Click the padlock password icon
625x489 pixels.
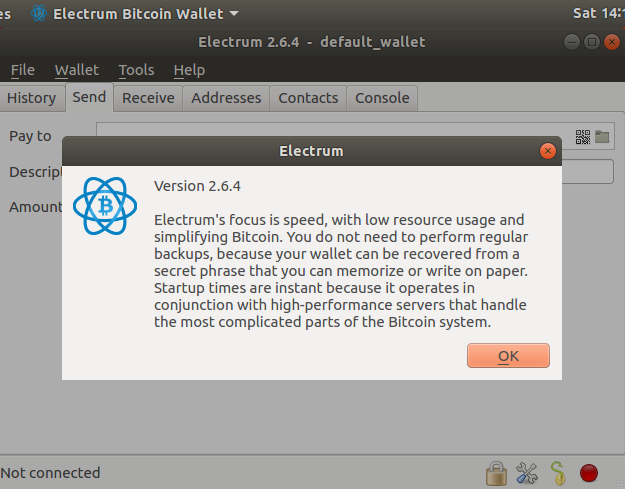(x=496, y=473)
